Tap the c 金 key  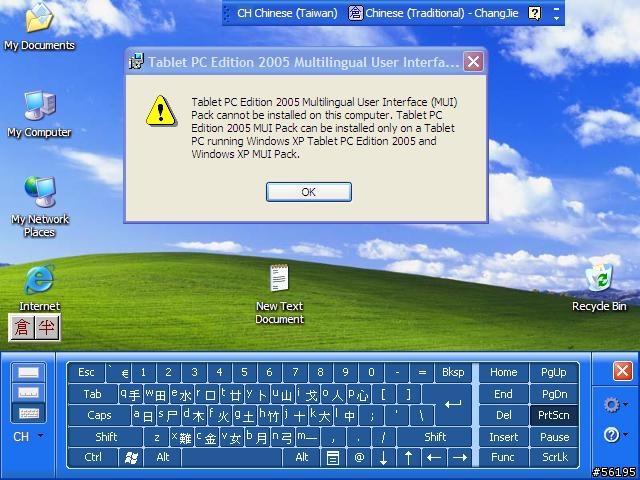207,437
